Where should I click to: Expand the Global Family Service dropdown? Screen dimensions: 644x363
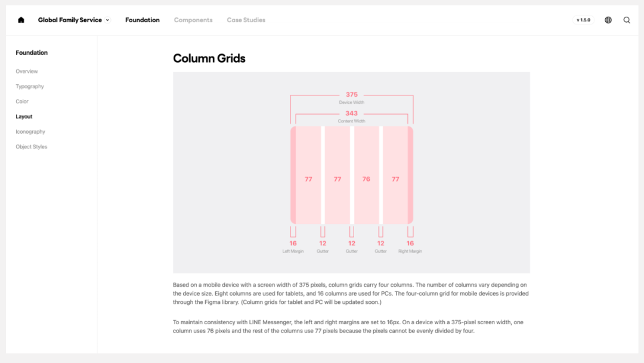(x=74, y=20)
